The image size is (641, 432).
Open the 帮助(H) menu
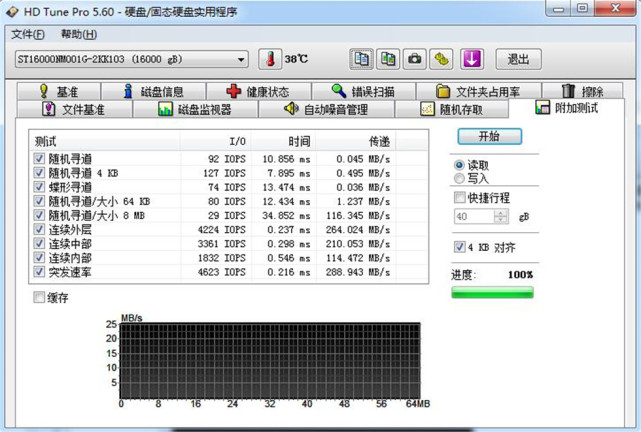pyautogui.click(x=79, y=34)
